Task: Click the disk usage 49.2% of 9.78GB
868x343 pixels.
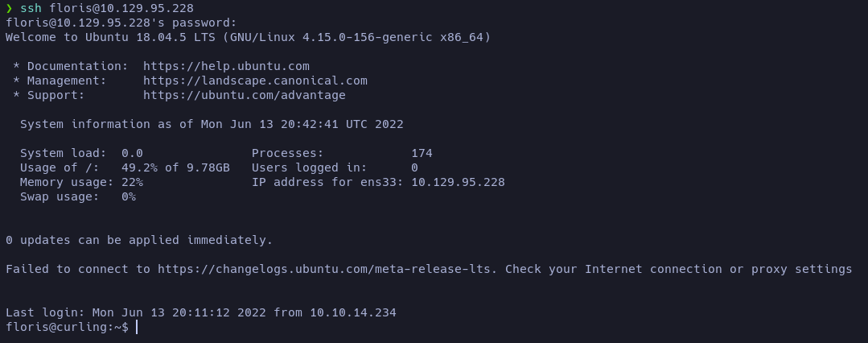Action: [175, 167]
